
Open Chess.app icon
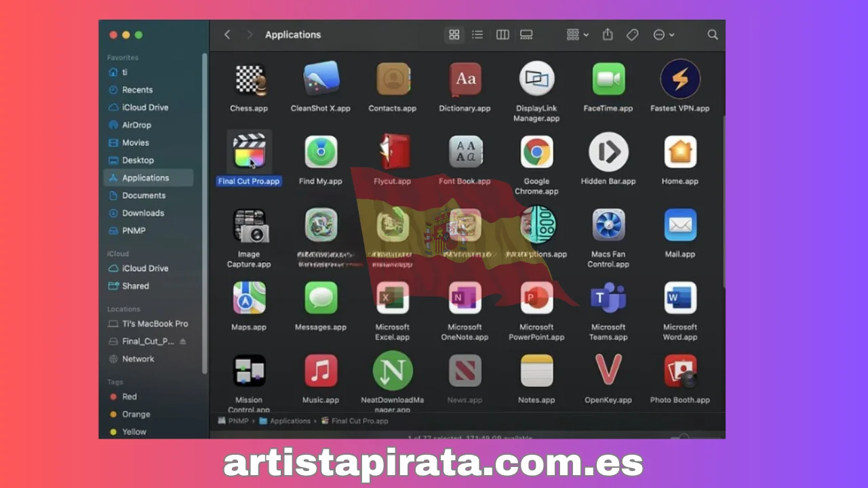pos(249,79)
